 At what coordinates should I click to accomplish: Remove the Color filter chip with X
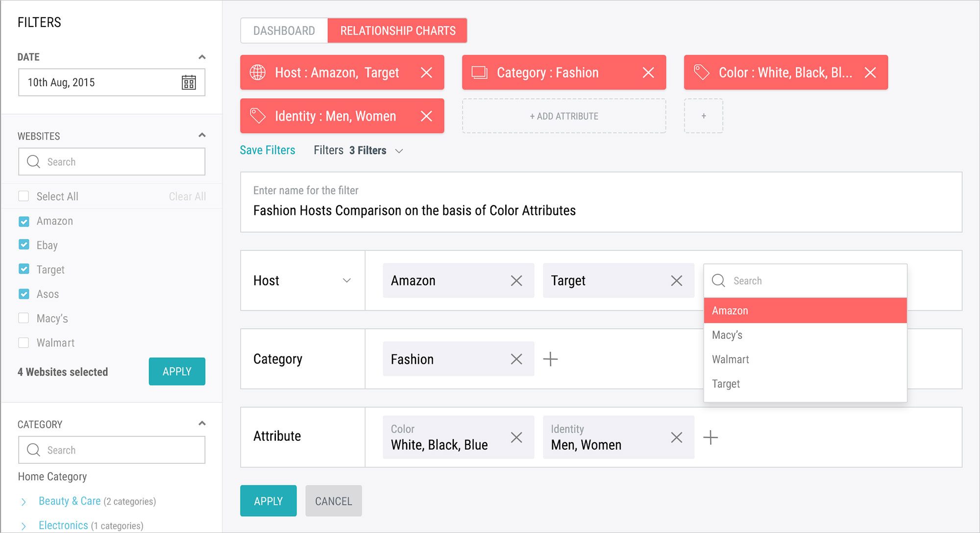pyautogui.click(x=870, y=73)
